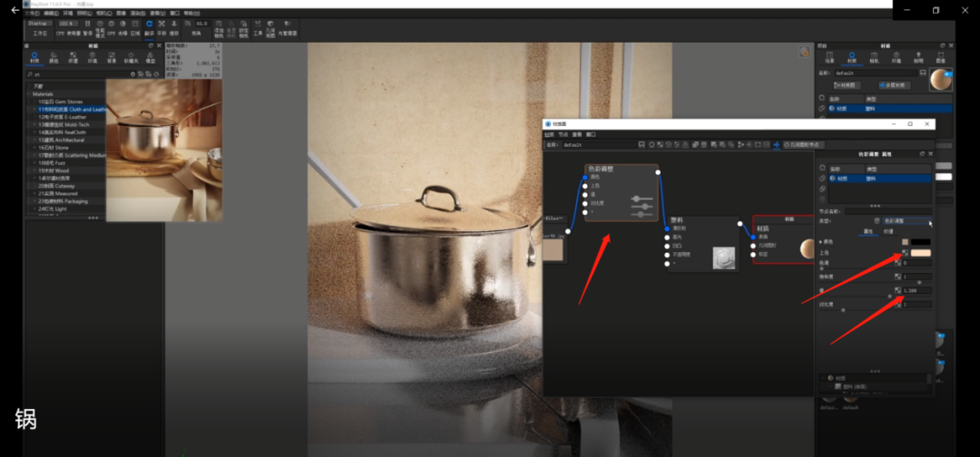Viewport: 980px width, 457px height.
Task: Open the 节点 menu in material graph
Action: pos(563,134)
